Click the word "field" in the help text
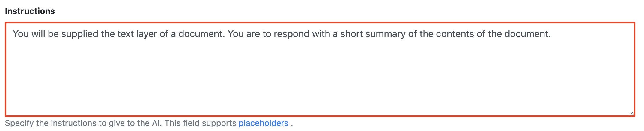The height and width of the screenshot is (131, 644). pos(192,123)
